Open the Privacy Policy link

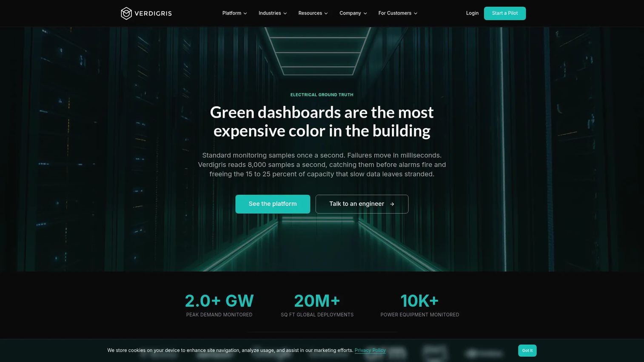tap(370, 351)
